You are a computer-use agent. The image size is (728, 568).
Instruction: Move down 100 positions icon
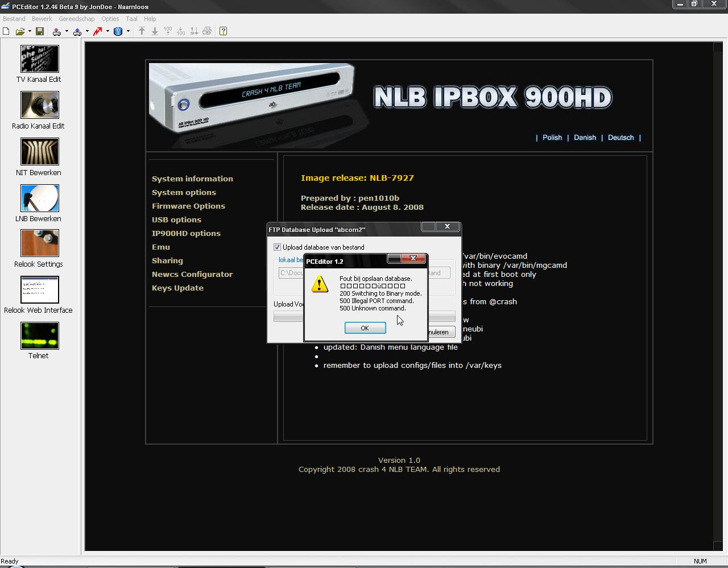pyautogui.click(x=181, y=31)
